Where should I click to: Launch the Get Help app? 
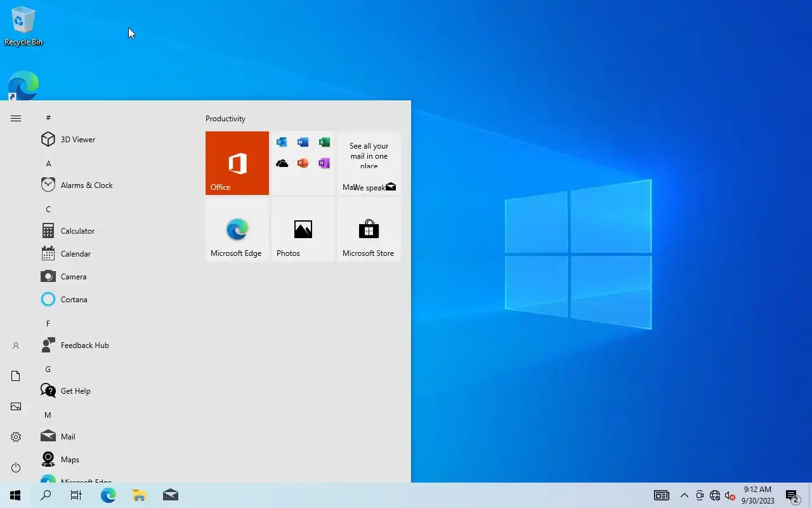pos(115,391)
